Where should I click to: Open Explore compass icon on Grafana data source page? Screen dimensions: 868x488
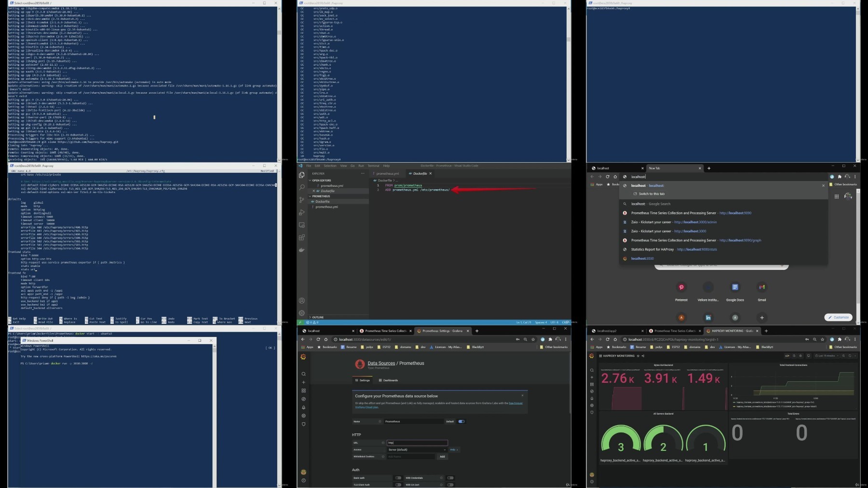click(x=303, y=399)
